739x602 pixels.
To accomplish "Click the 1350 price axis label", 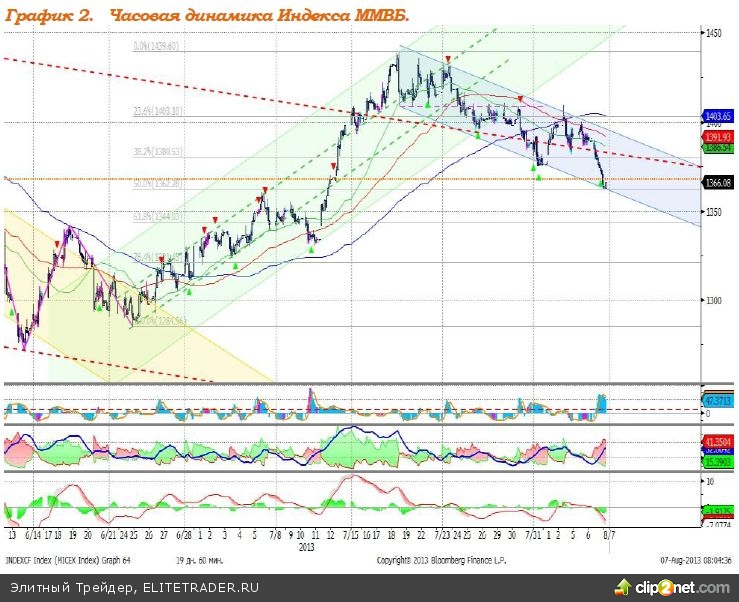I will [x=713, y=212].
